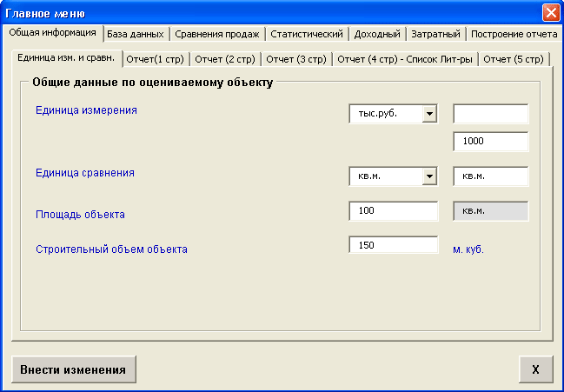
Task: Open Отчет (4 стр) - Список Лит-ры tab
Action: pos(404,59)
